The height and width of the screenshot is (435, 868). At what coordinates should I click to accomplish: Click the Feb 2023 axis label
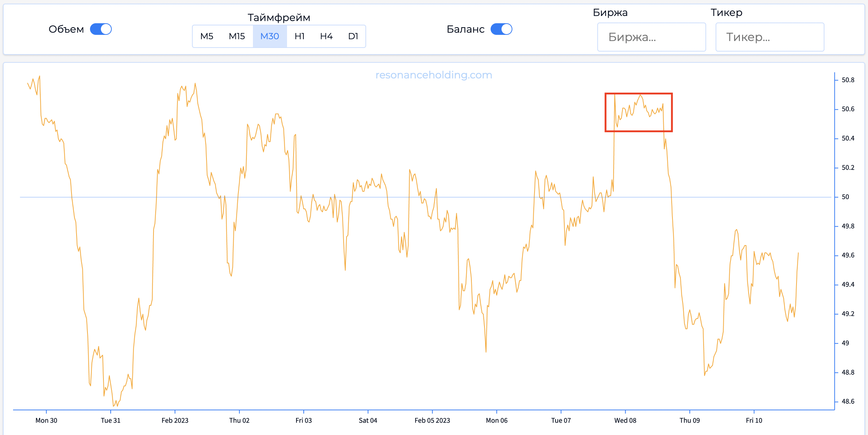pos(175,420)
